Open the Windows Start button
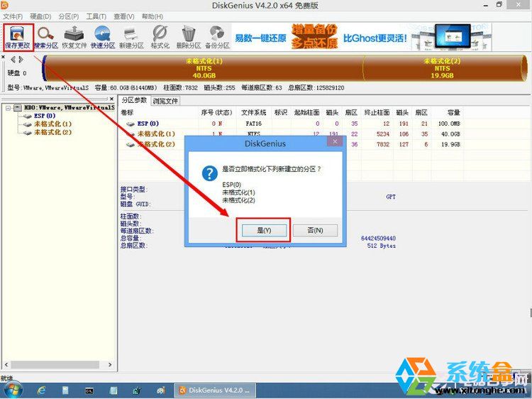Image resolution: width=532 pixels, height=399 pixels. pyautogui.click(x=12, y=390)
